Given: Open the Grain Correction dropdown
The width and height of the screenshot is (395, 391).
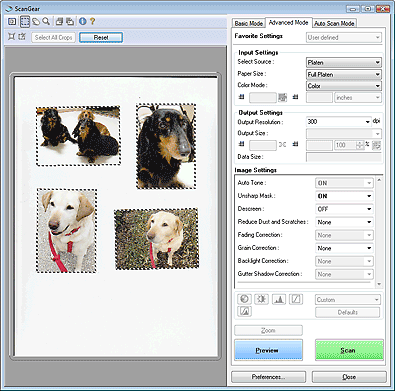Looking at the screenshot, I should pyautogui.click(x=344, y=248).
